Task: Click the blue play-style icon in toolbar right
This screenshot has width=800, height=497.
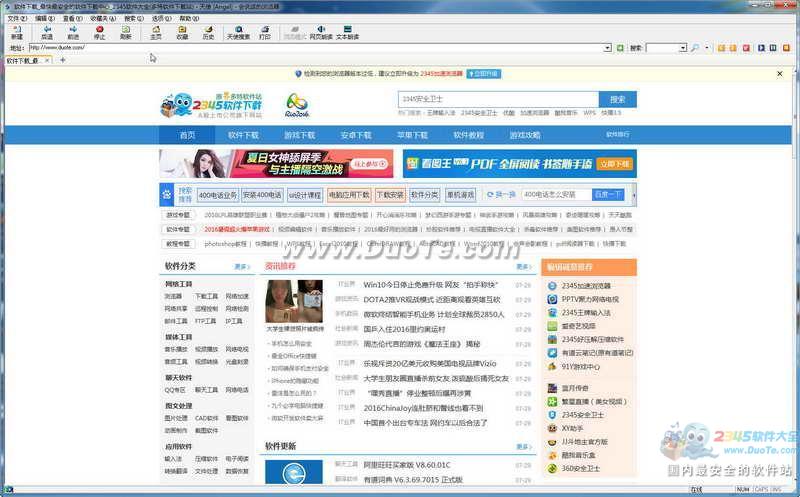Action: coord(761,47)
